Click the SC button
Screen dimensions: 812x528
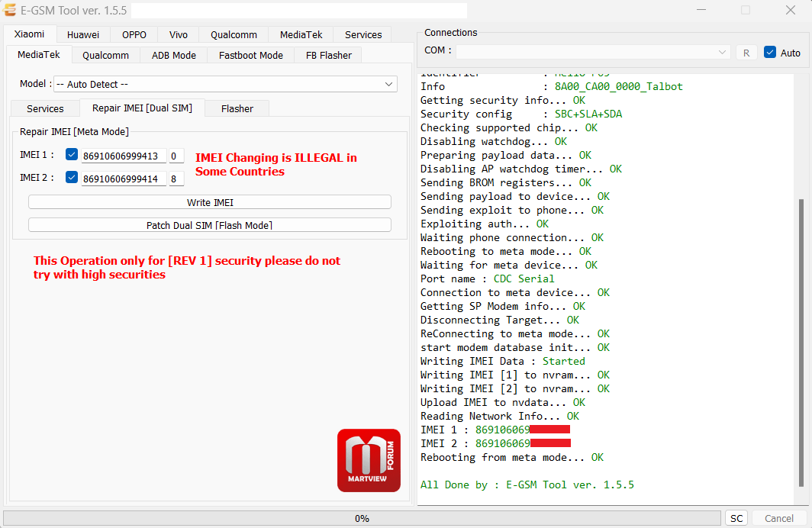(x=736, y=518)
